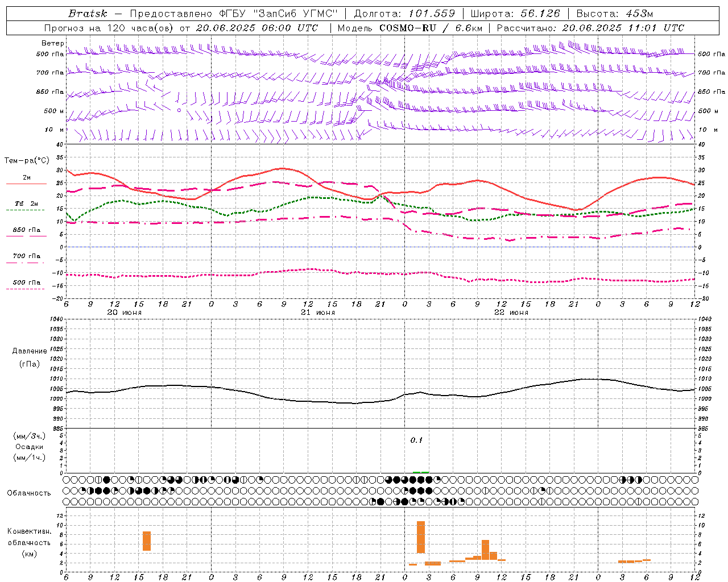The width and height of the screenshot is (728, 582).
Task: Click the "Ветер" wind panel label
Action: tap(52, 43)
